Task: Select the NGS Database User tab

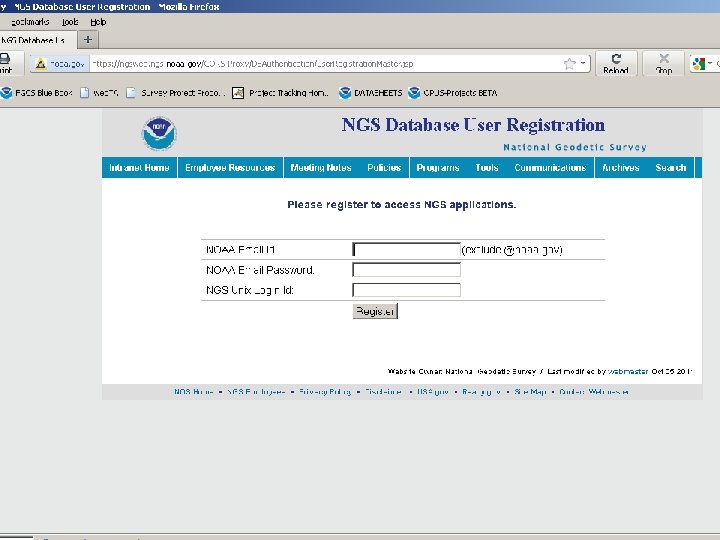Action: pos(37,40)
